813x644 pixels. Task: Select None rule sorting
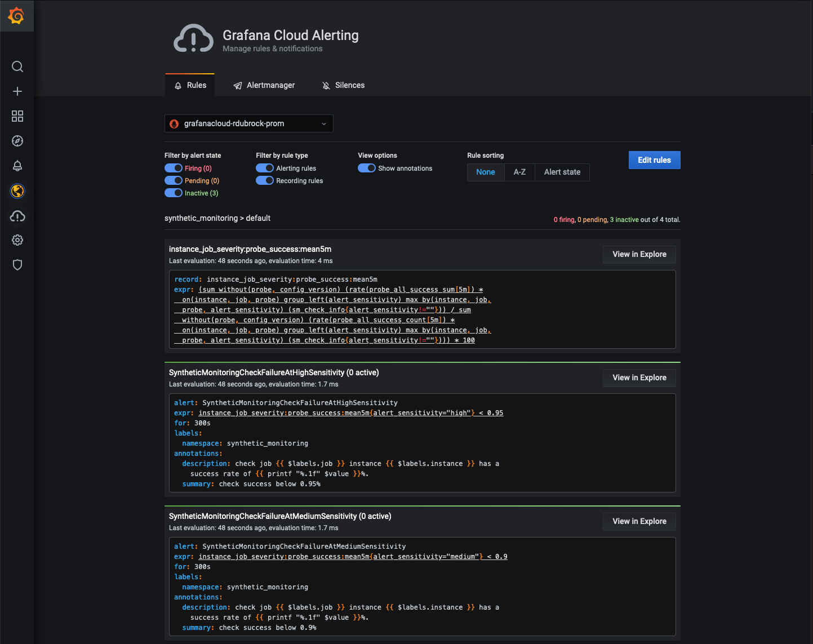[486, 172]
